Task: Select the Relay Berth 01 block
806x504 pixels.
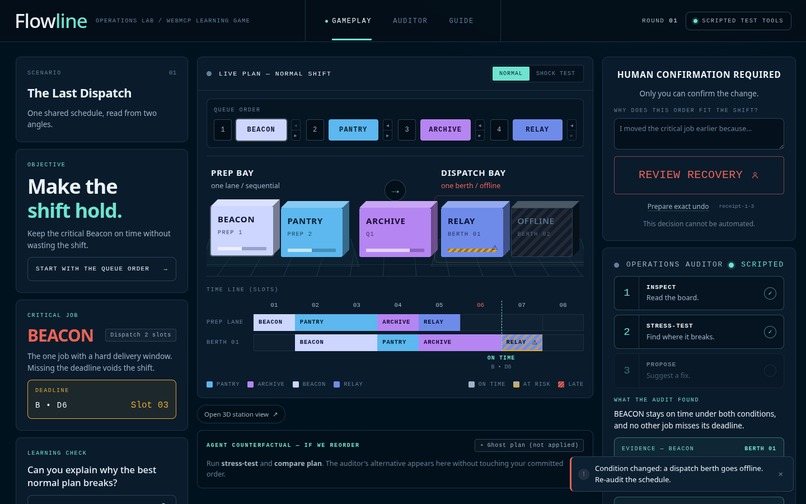Action: 475,229
